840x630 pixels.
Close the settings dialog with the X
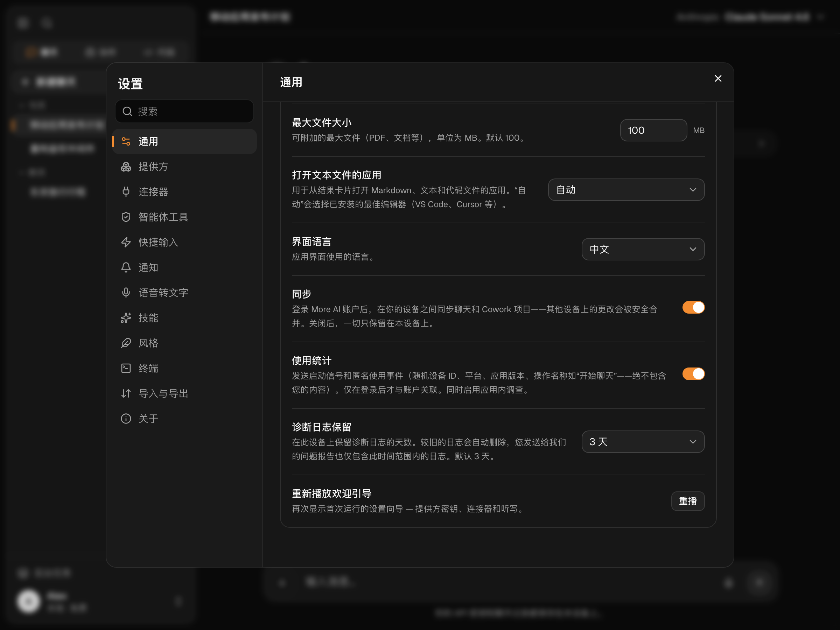718,79
